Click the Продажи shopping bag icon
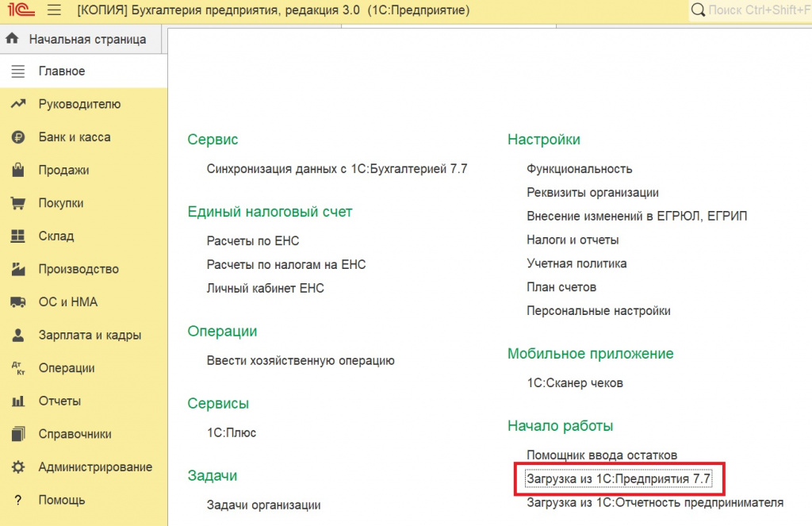This screenshot has height=526, width=812. (18, 170)
